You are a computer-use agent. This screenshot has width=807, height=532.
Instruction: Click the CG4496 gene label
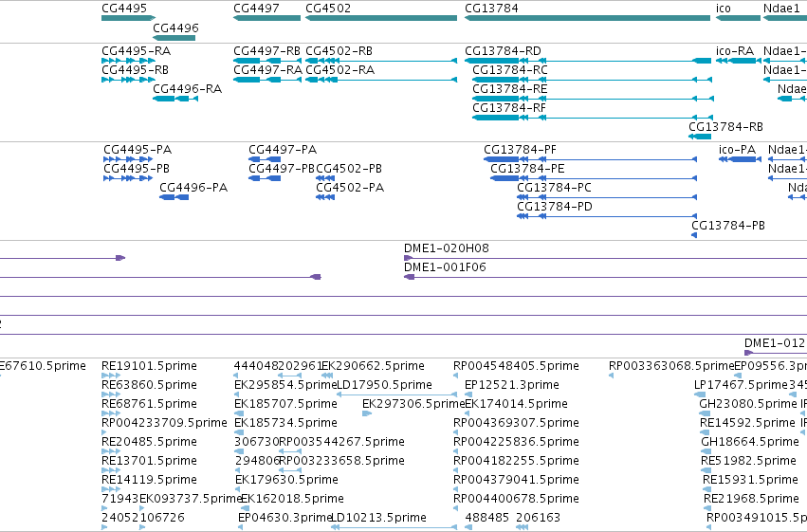pos(175,28)
